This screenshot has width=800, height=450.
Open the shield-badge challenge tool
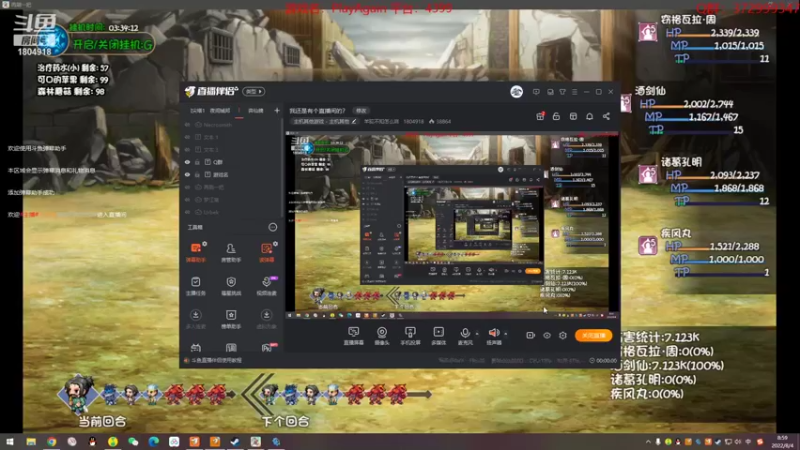coord(231,286)
